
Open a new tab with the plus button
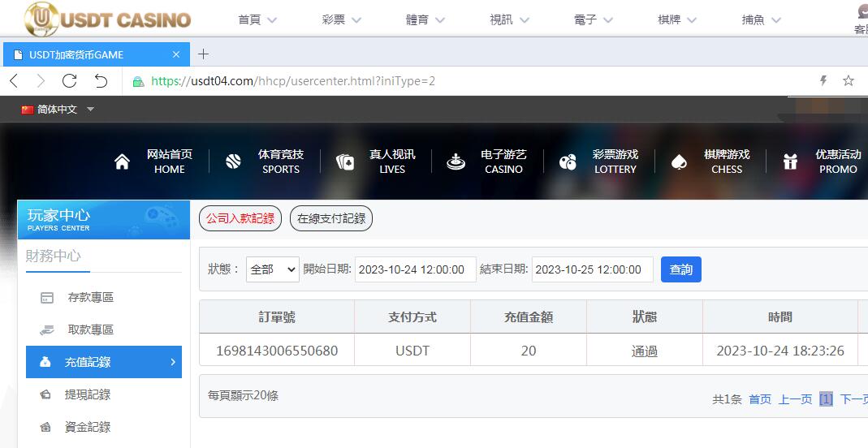(x=203, y=54)
